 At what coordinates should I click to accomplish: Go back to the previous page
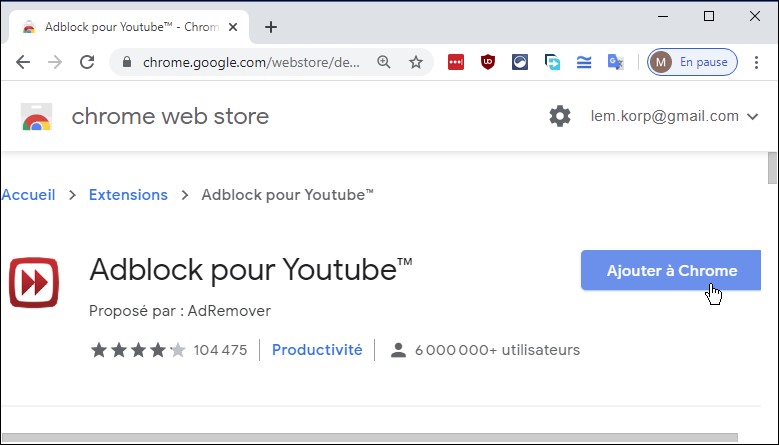(x=23, y=62)
